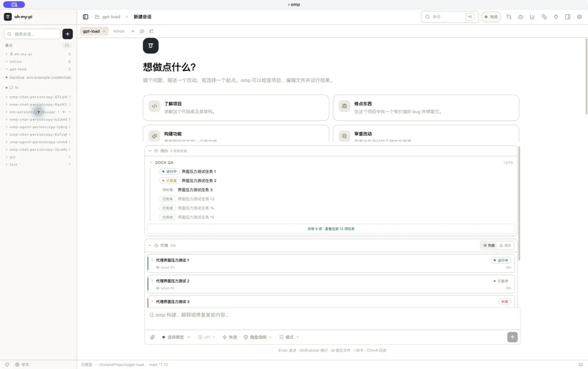Expand the oh-my-pi project in sidebar
Image resolution: width=588 pixels, height=369 pixels.
pyautogui.click(x=7, y=54)
